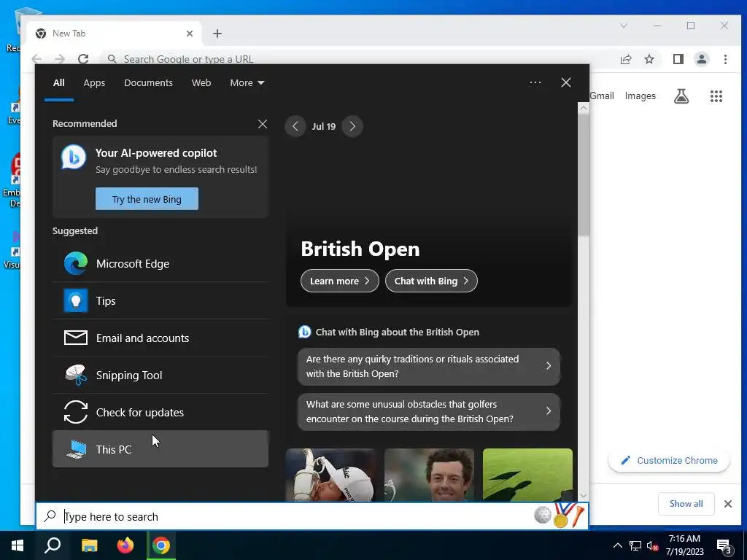Open the smiling golfer portrait thumbnail

pos(429,475)
